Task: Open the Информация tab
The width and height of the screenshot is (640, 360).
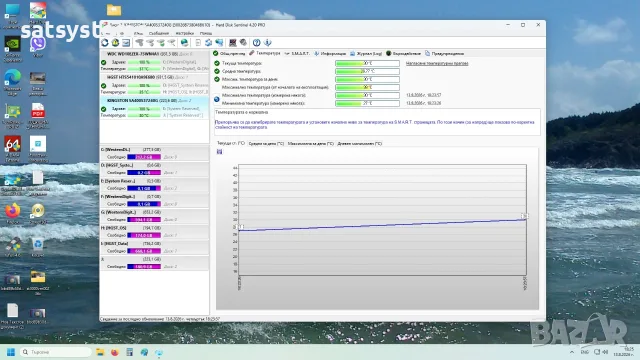Action: point(330,53)
